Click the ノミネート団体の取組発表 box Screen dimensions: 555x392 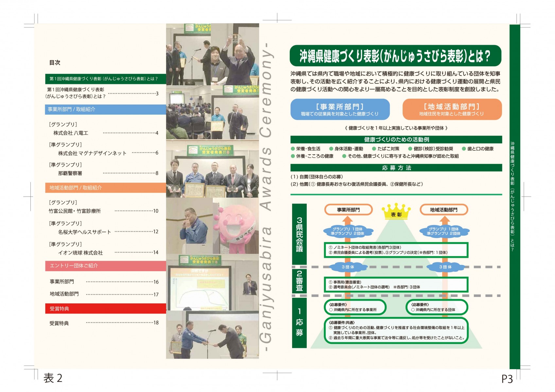[396, 250]
